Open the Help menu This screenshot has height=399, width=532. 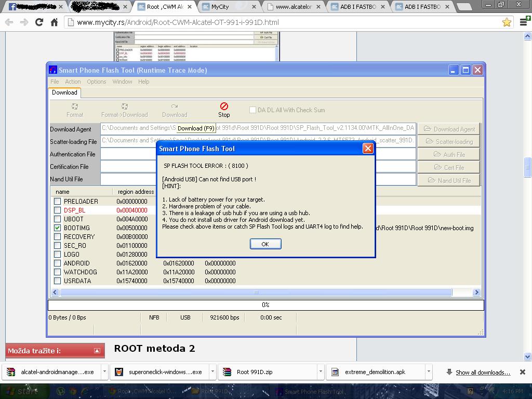(143, 82)
